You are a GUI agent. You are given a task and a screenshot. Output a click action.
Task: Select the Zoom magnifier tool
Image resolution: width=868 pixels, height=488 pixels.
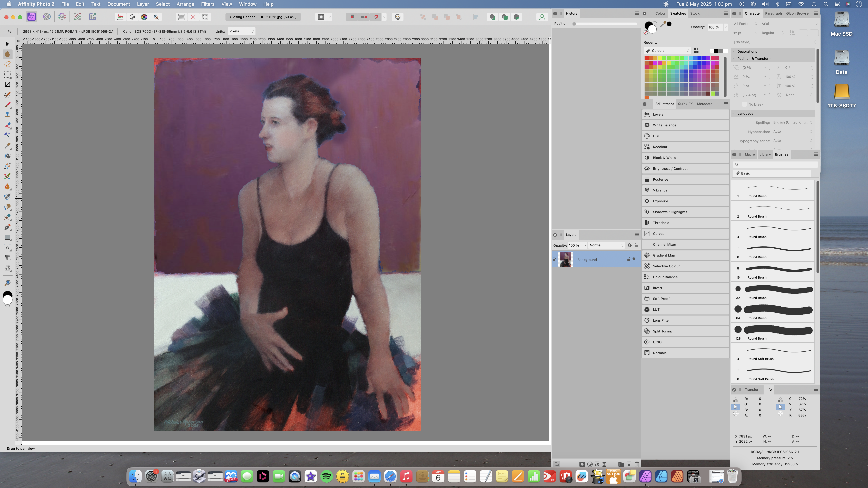(7, 283)
